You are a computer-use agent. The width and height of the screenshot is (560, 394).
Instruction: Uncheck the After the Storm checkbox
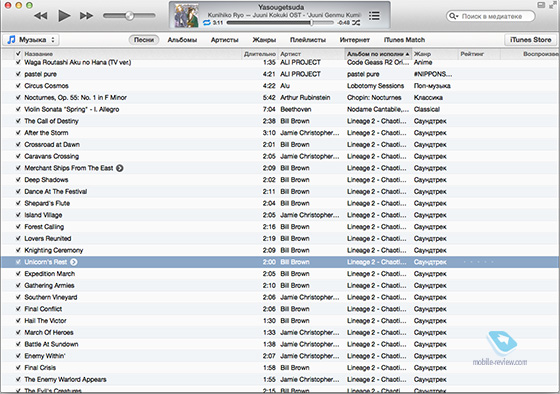(18, 133)
